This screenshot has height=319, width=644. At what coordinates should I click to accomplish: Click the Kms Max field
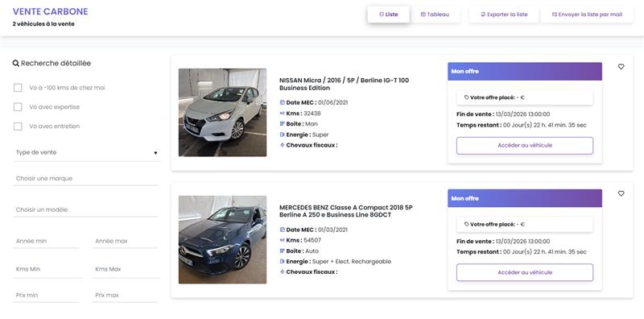point(126,269)
